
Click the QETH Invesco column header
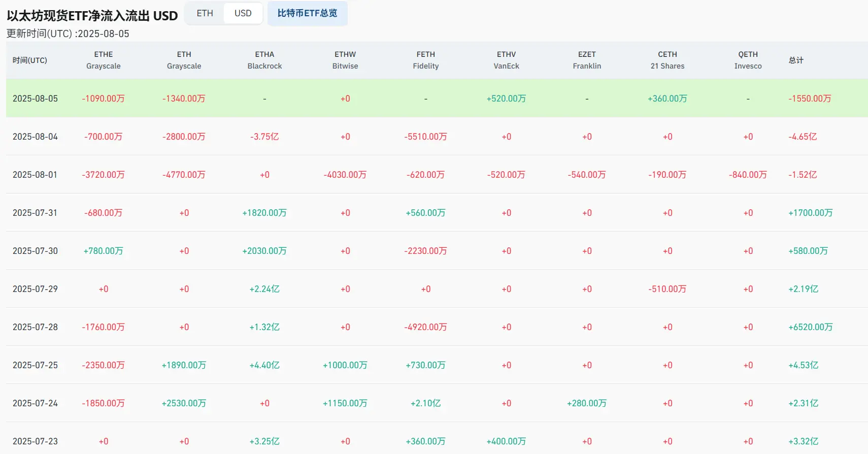748,60
